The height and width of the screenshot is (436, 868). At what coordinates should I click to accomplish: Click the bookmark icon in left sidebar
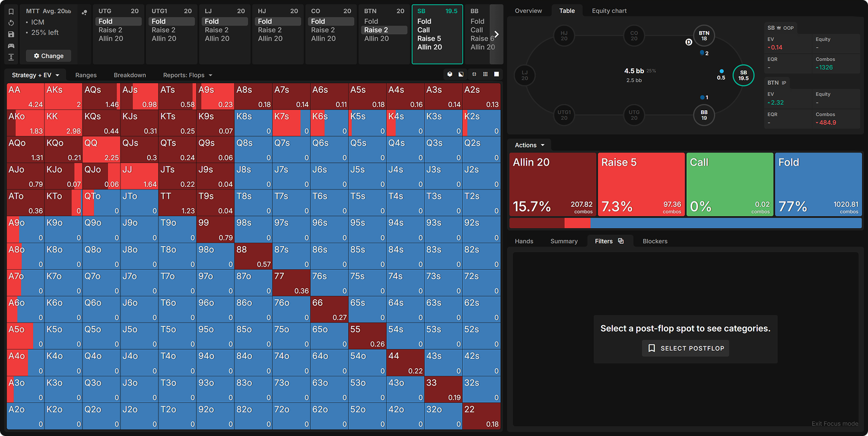[x=11, y=11]
